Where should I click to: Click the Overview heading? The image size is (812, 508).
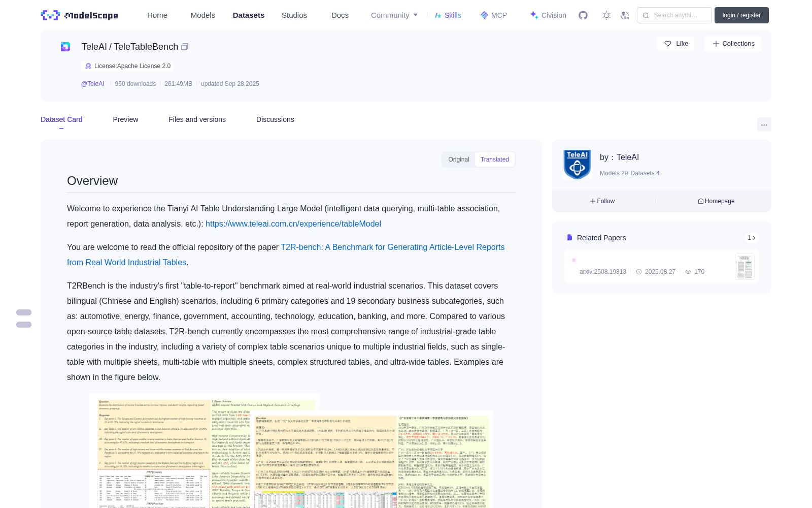(x=92, y=181)
